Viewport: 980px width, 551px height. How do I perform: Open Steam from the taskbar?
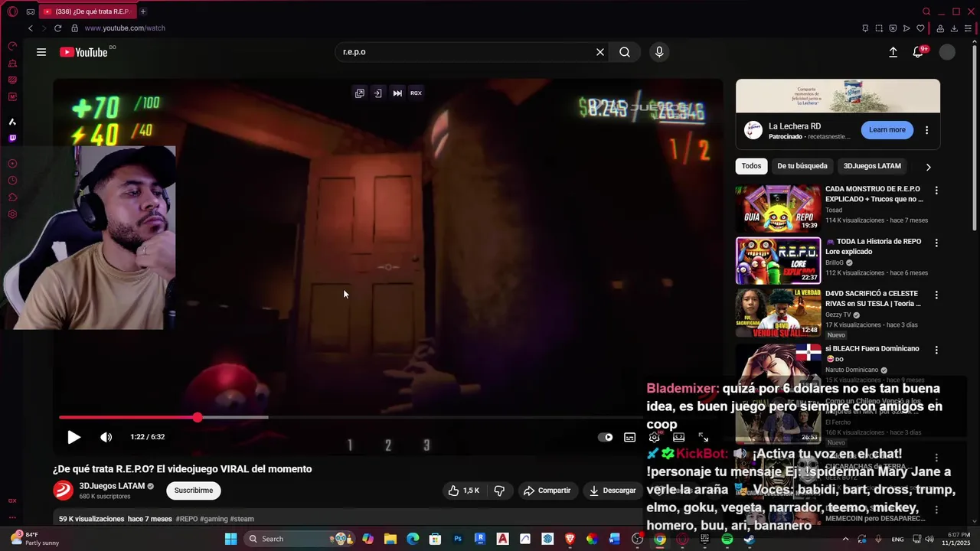(x=749, y=540)
